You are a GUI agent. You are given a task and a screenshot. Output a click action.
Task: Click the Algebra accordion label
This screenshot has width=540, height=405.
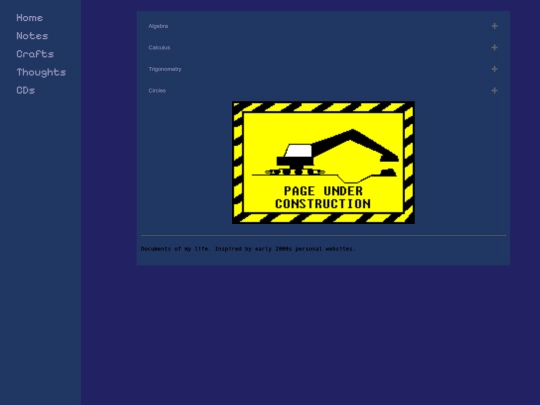[x=158, y=26]
